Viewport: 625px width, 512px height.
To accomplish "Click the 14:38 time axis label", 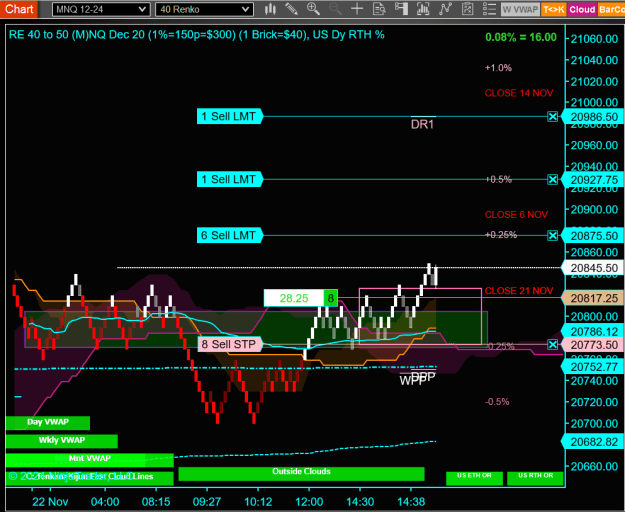I will [411, 502].
